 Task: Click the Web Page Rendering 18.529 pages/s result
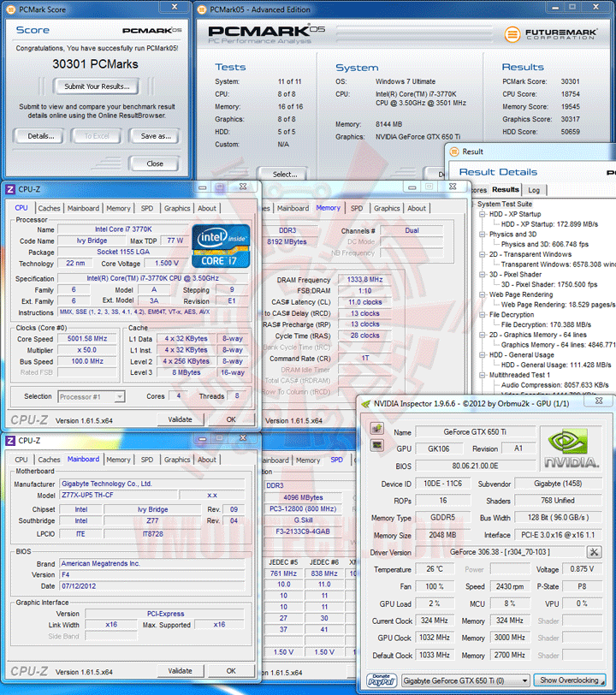point(558,305)
